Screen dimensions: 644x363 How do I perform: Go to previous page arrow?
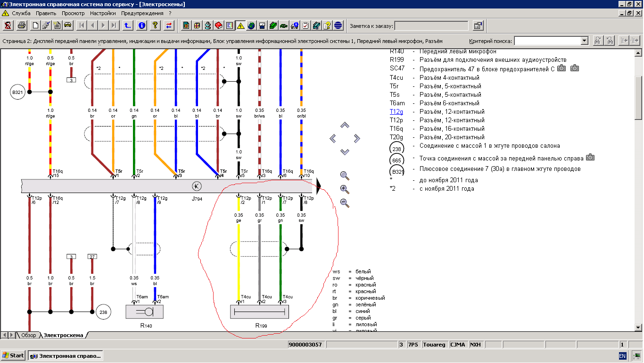click(x=92, y=25)
